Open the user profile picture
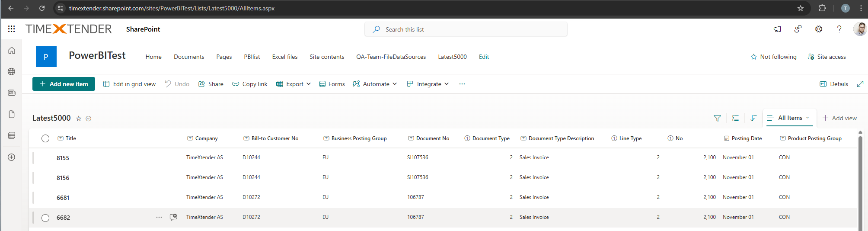This screenshot has height=231, width=868. click(860, 29)
